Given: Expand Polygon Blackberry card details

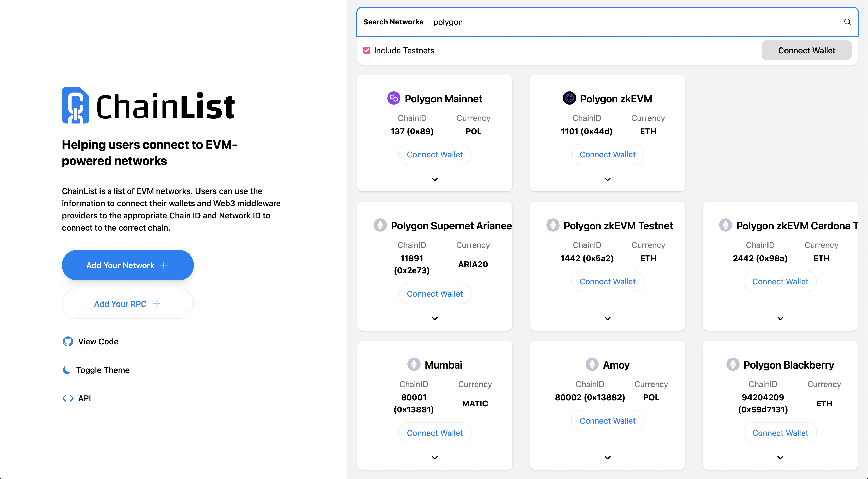Looking at the screenshot, I should (780, 457).
